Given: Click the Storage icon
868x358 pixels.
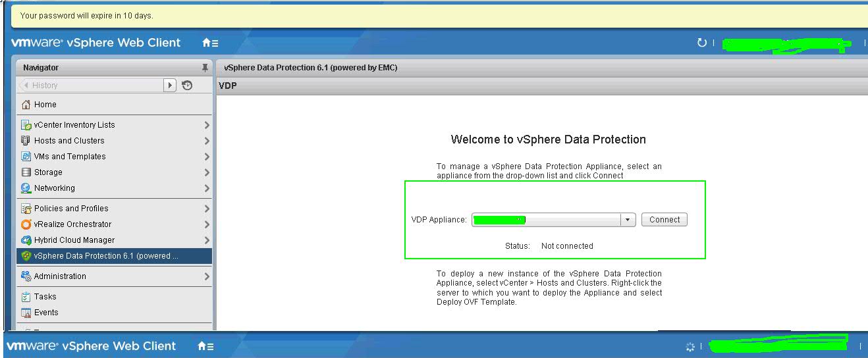Looking at the screenshot, I should pyautogui.click(x=26, y=172).
